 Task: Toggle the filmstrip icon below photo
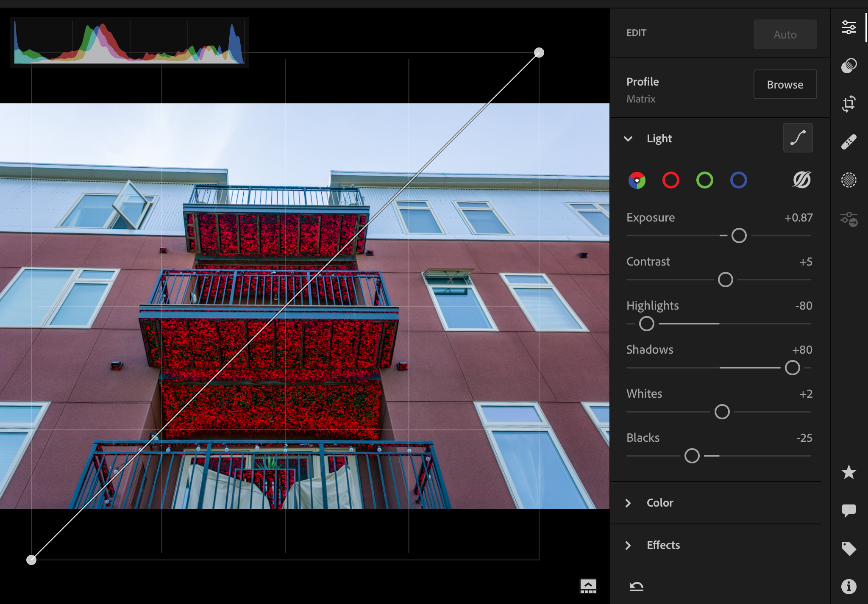click(588, 586)
